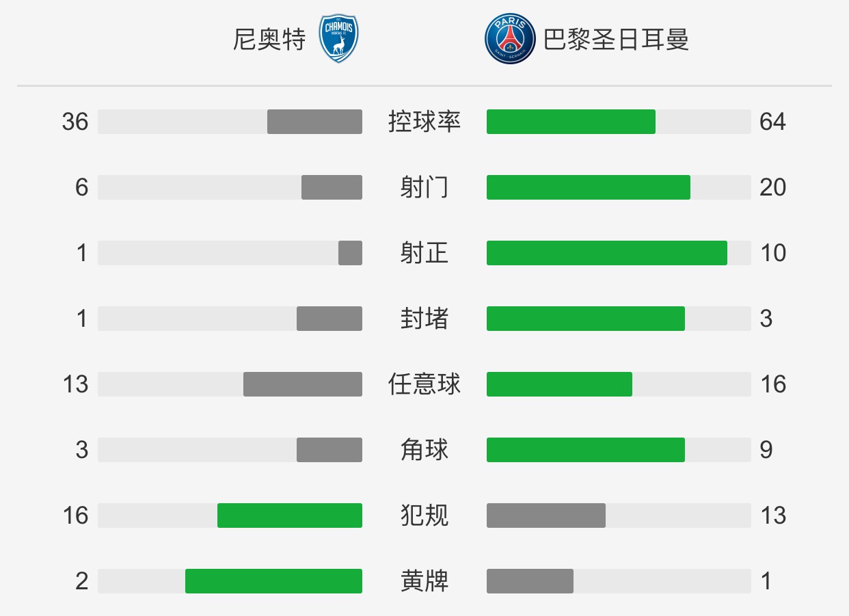Select the 黄牌 stat label
The image size is (849, 616).
424,581
